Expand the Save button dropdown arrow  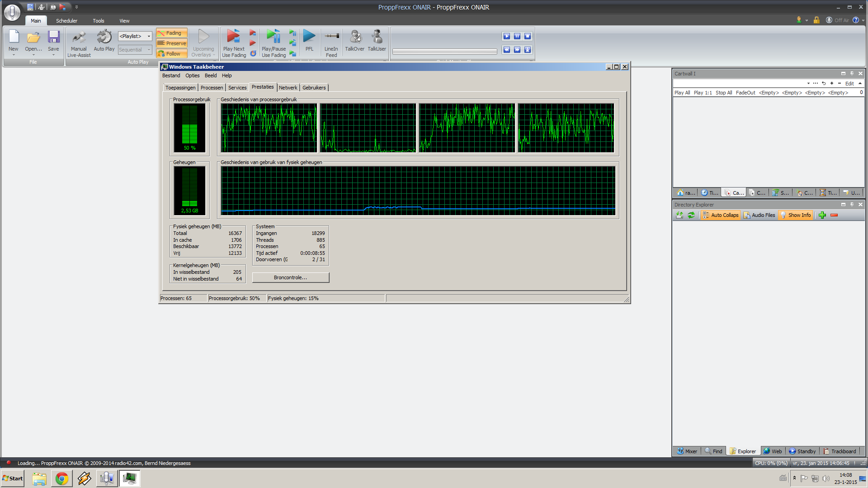click(53, 55)
